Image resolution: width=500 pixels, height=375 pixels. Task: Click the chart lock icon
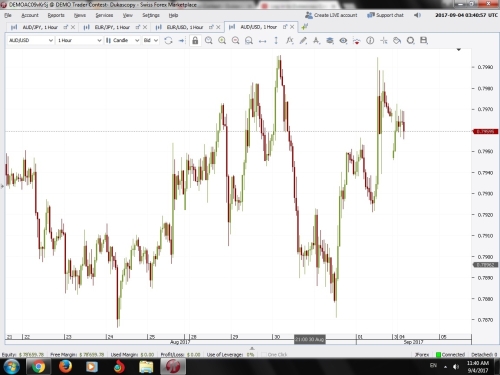(195, 41)
